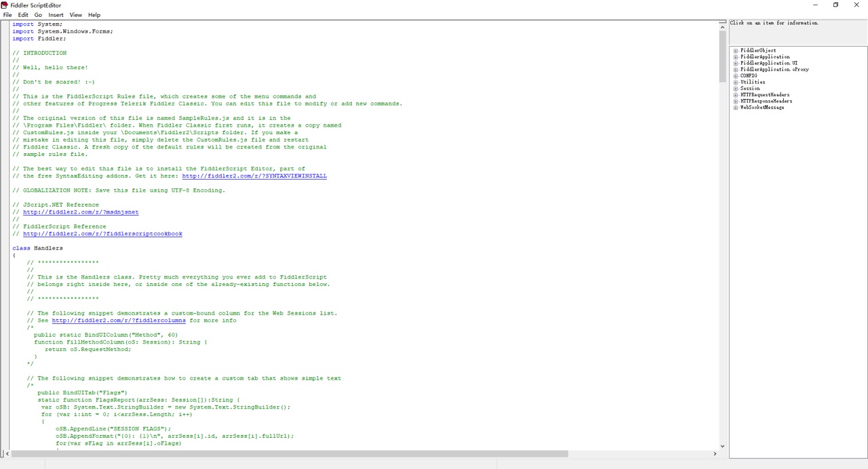Click the 'public static BindUIColumn' line
Viewport: 868px width, 469px height.
tap(106, 335)
